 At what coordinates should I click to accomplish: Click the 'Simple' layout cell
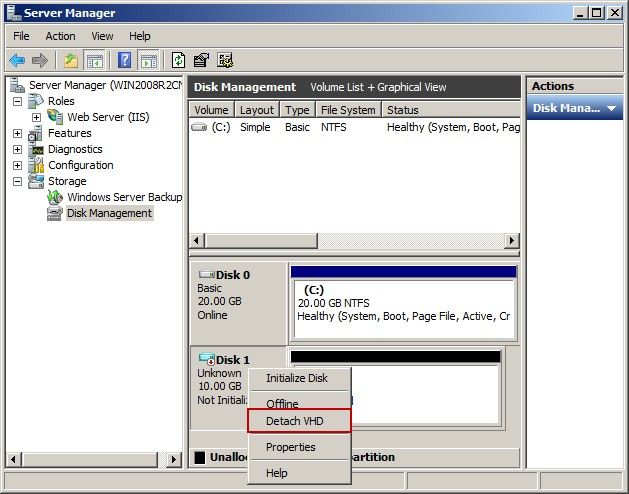[255, 127]
